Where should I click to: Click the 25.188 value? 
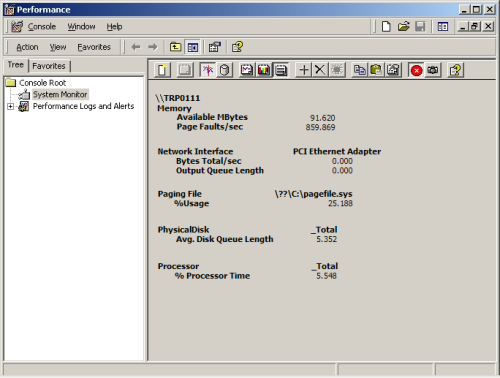[340, 203]
